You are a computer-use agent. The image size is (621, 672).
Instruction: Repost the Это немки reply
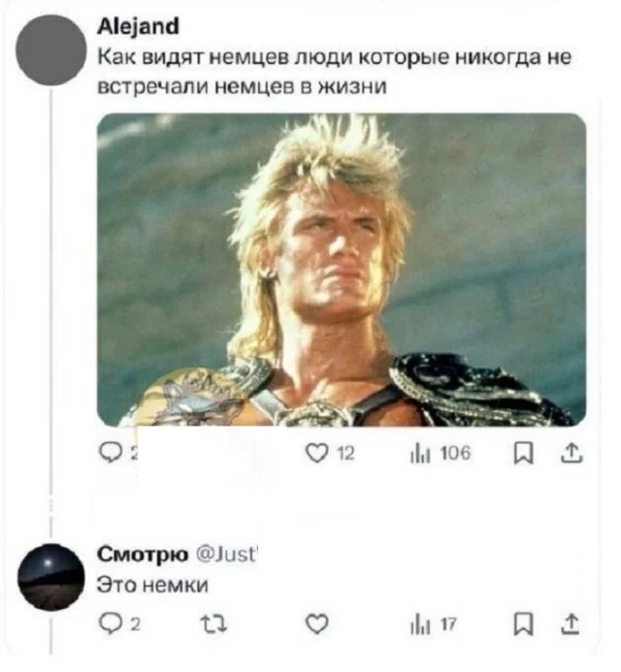click(214, 624)
